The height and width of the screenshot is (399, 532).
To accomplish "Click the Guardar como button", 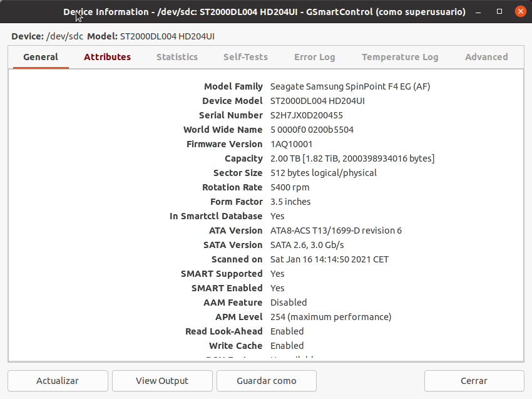I will click(267, 381).
